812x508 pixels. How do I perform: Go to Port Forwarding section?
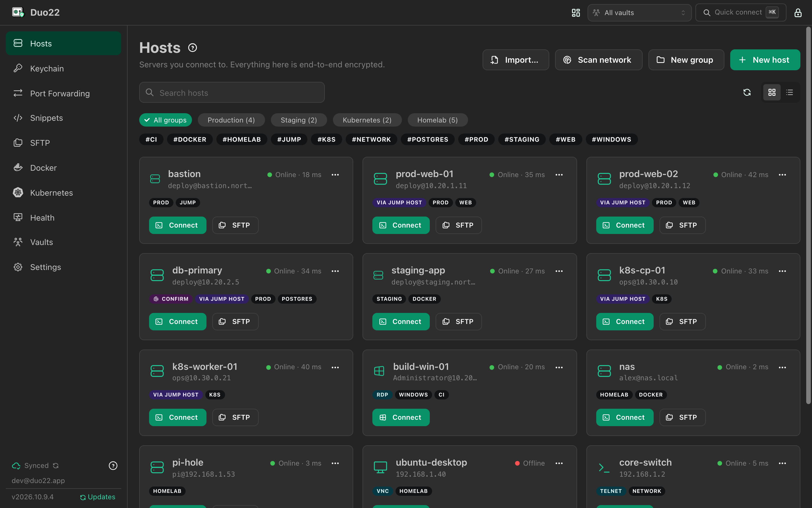point(64,93)
